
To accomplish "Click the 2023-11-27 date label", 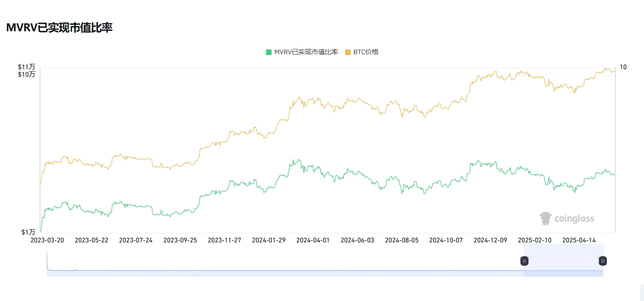I will 224,240.
